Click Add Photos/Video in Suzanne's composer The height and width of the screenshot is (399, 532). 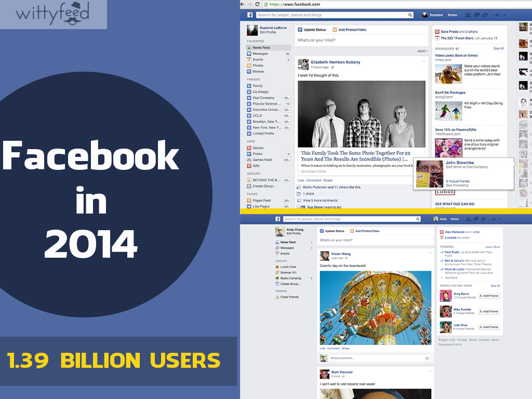click(349, 30)
